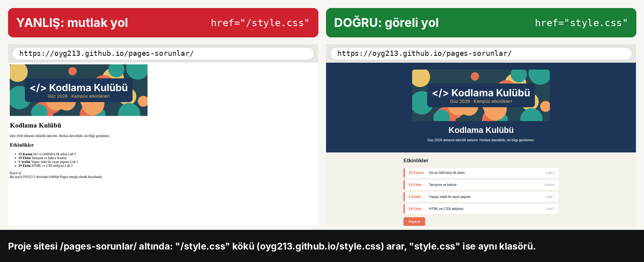This screenshot has height=262, width=644.
Task: Click the red 'YANLIŞ: mutlak yol' header title
Action: click(x=72, y=23)
